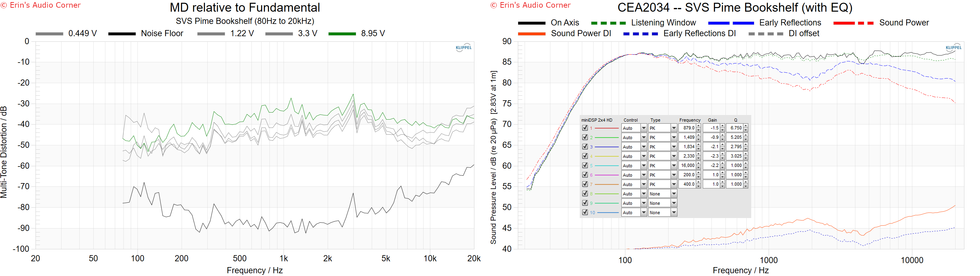Disable filter 5 checkbox
Viewport: 980px width, 276px height.
tap(585, 166)
